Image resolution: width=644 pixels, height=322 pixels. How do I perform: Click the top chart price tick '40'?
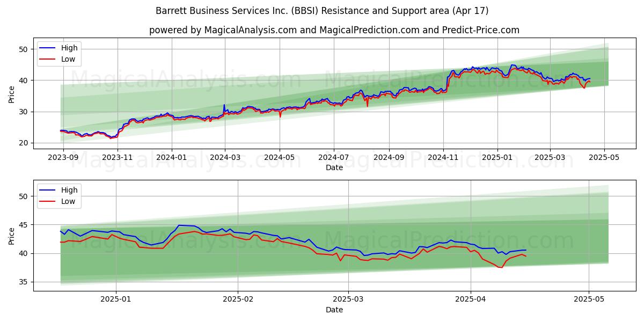(x=25, y=80)
